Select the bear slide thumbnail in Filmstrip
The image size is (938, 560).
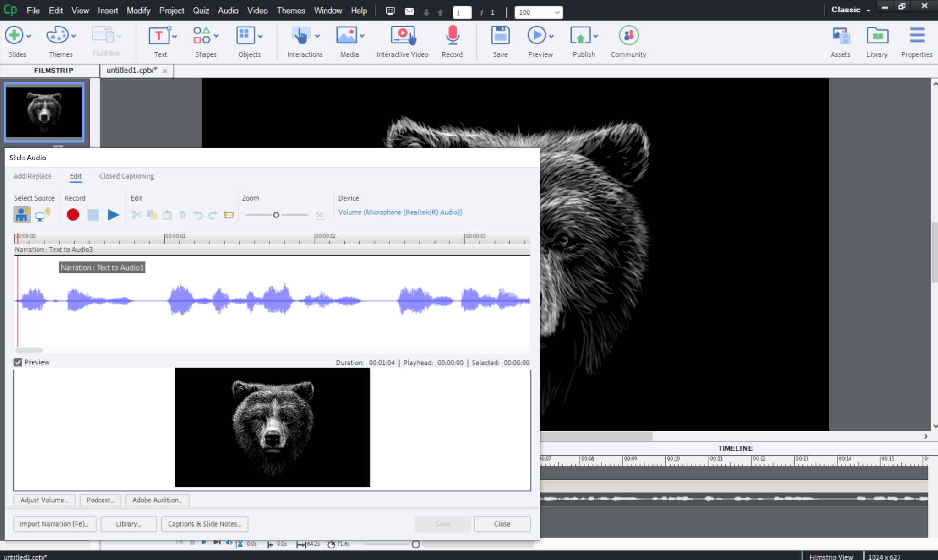[x=44, y=112]
